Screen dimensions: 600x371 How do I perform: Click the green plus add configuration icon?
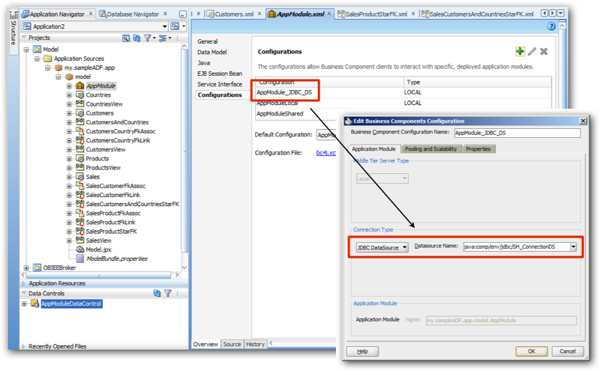pos(520,51)
